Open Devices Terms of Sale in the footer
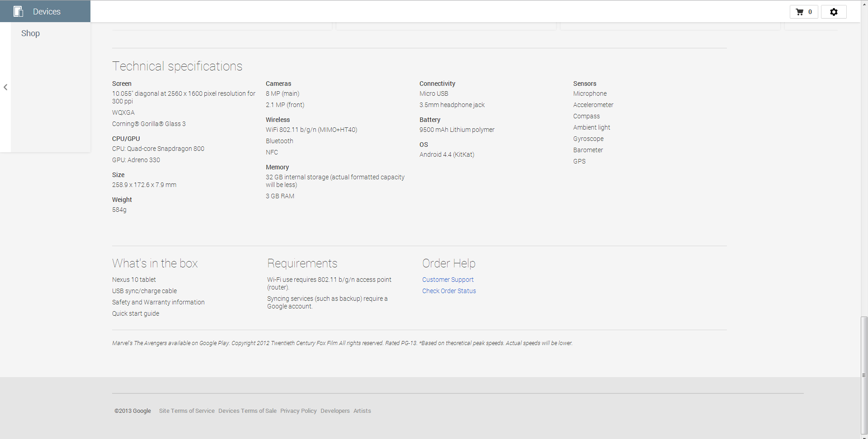 tap(247, 411)
